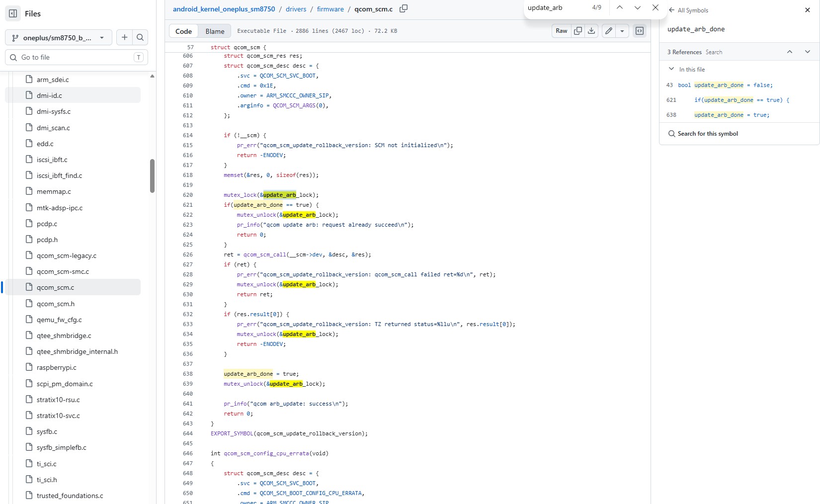Viewport: 820px width, 504px height.
Task: Switch to the Blame tab
Action: (215, 31)
